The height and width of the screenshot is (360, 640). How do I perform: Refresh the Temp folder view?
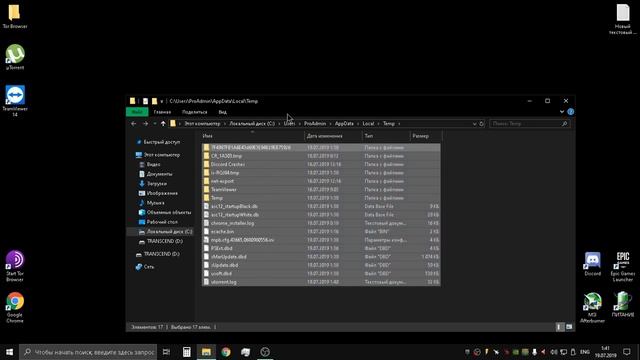[x=482, y=123]
